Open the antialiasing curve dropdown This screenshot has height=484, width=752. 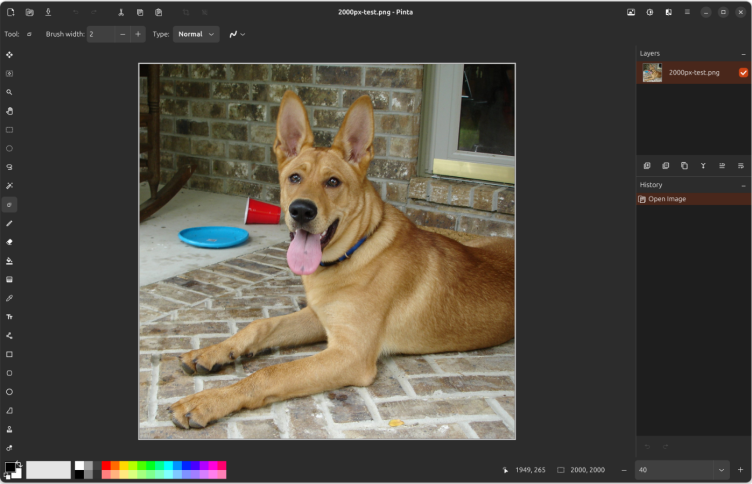(x=236, y=34)
